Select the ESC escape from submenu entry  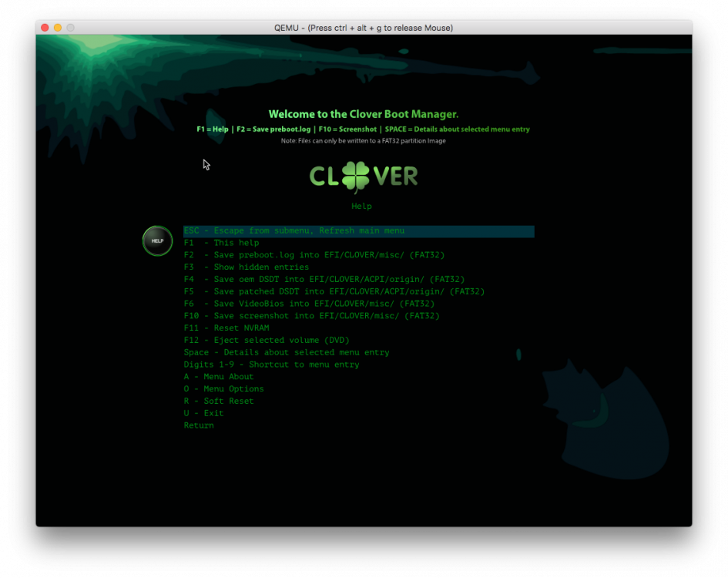[358, 231]
